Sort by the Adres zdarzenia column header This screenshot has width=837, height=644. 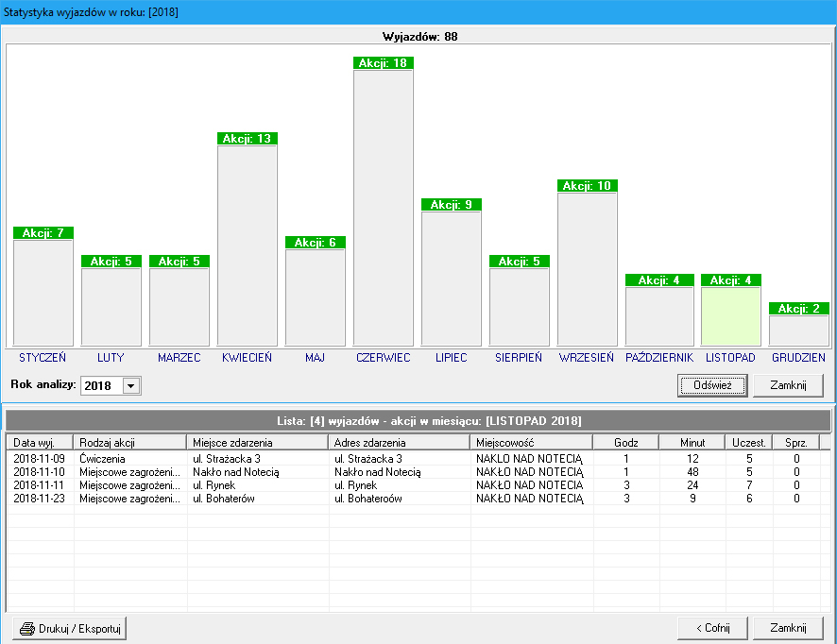399,442
